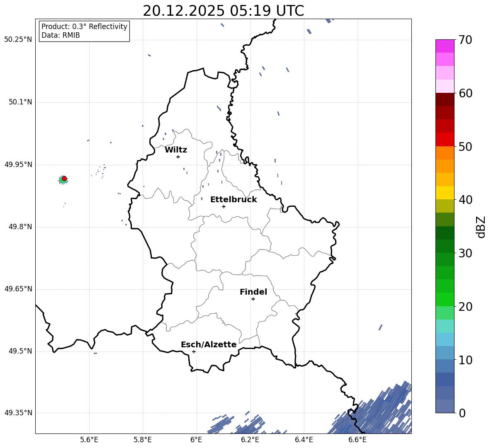Image resolution: width=491 pixels, height=448 pixels.
Task: Click the colorbar value 60
Action: tap(466, 93)
